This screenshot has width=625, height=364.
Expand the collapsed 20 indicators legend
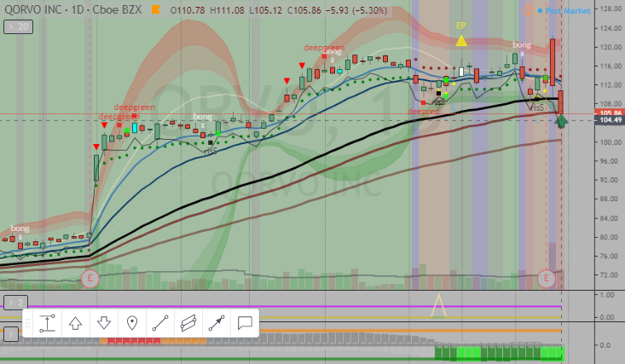coord(16,27)
